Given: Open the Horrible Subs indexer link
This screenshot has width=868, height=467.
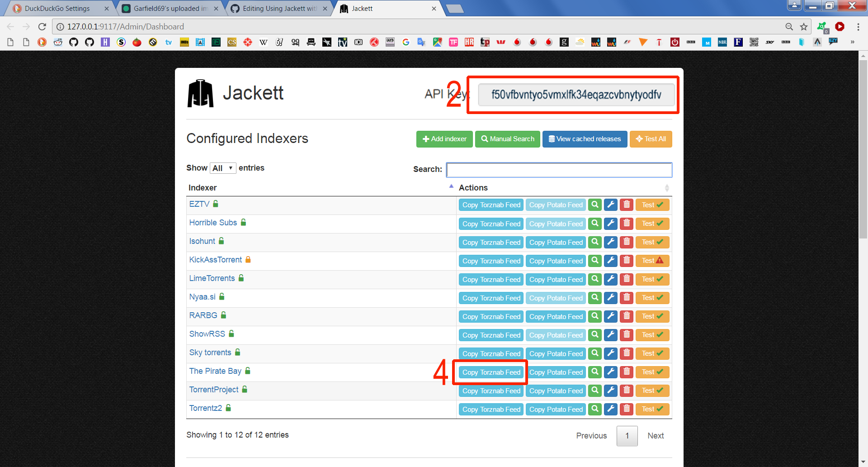Looking at the screenshot, I should pyautogui.click(x=213, y=223).
